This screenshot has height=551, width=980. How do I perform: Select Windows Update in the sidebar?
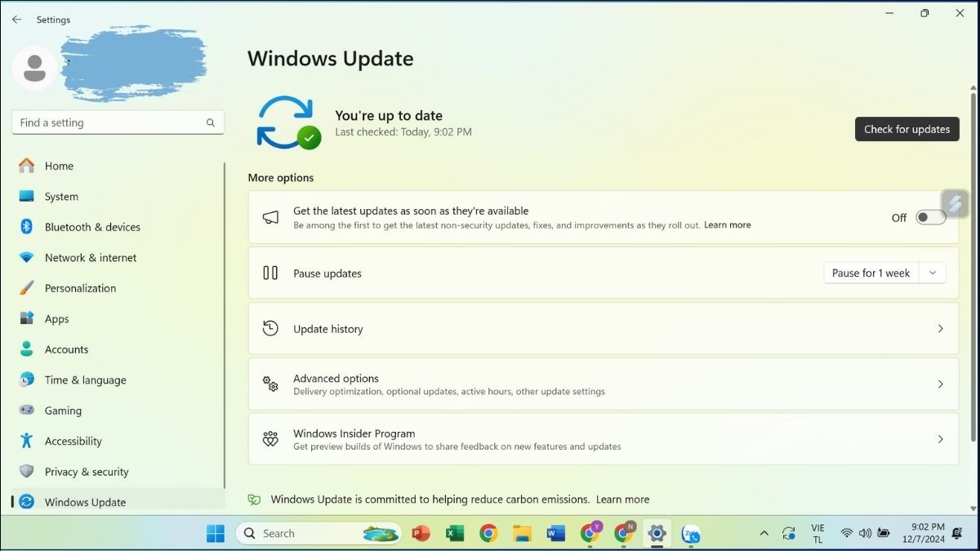[118, 501]
